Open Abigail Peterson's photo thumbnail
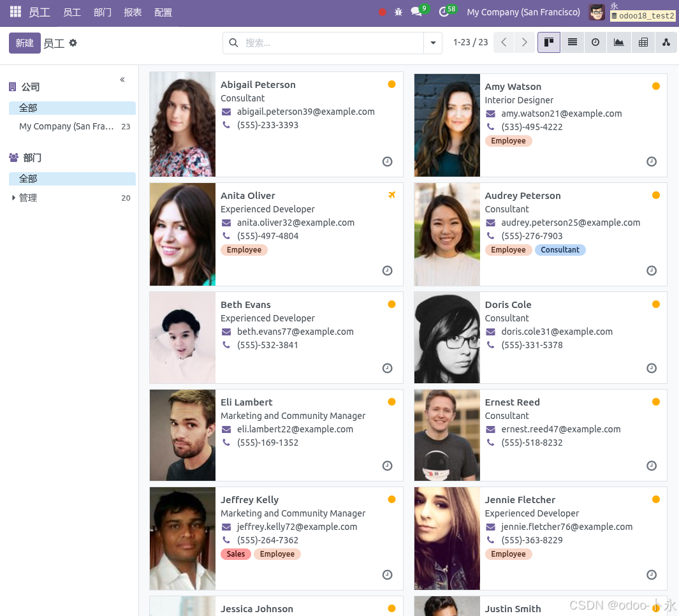The height and width of the screenshot is (616, 679). coord(182,124)
